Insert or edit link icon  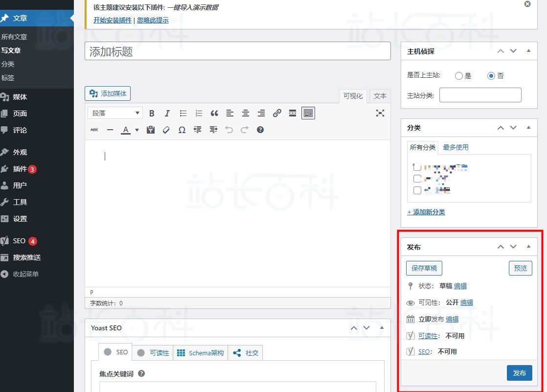(277, 113)
